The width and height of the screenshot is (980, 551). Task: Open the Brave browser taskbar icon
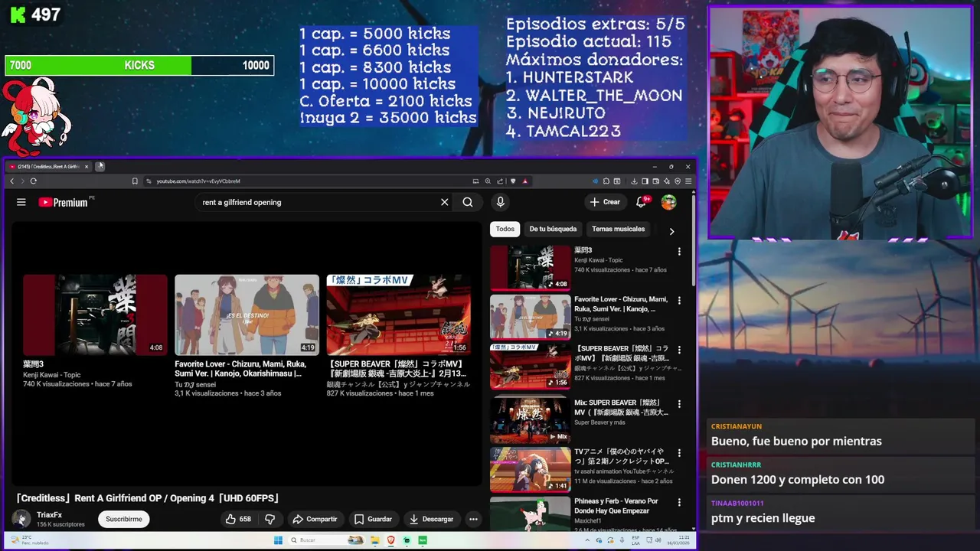(391, 540)
